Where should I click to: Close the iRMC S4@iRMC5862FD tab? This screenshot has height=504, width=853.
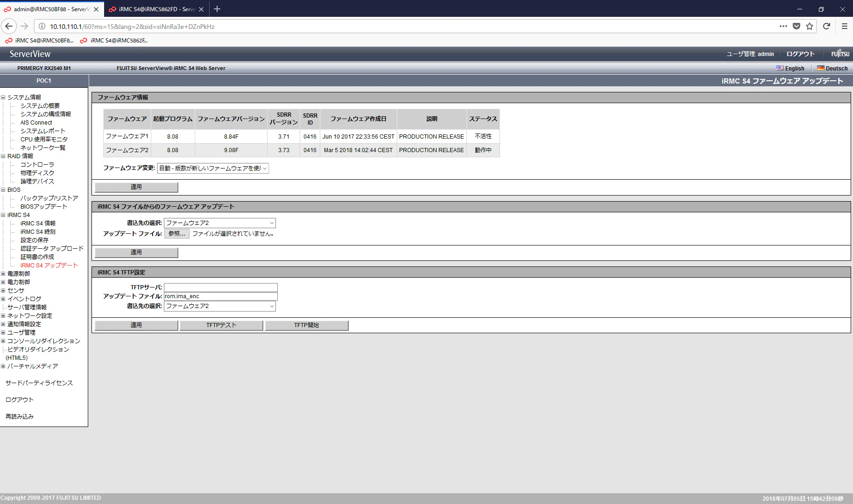coord(201,9)
